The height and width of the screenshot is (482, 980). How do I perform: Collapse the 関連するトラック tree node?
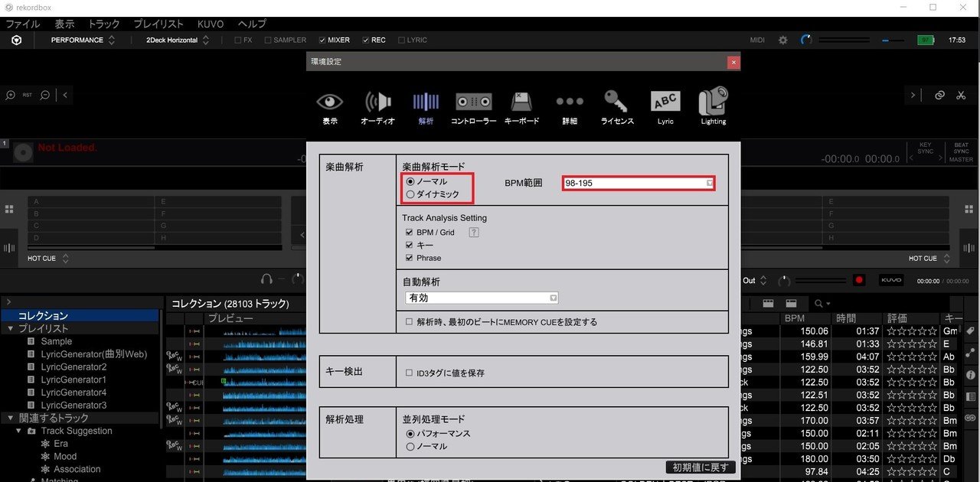pyautogui.click(x=10, y=418)
